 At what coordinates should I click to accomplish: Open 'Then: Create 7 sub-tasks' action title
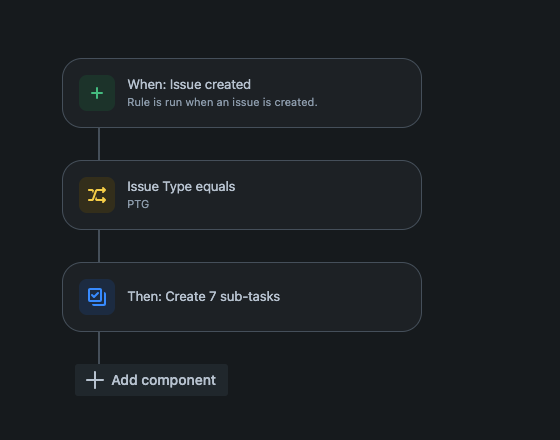(204, 296)
